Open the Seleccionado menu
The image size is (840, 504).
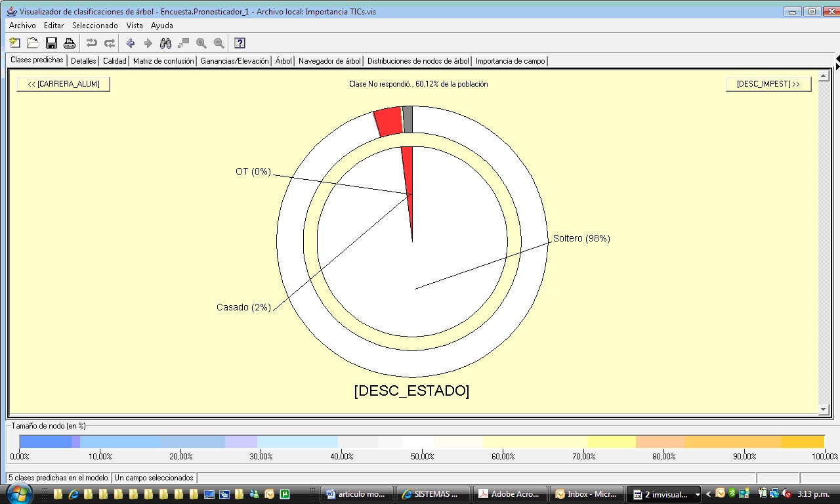94,26
